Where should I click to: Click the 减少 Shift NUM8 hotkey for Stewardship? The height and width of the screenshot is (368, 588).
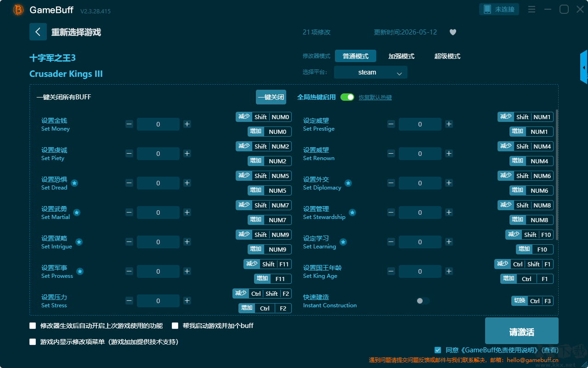coord(526,205)
